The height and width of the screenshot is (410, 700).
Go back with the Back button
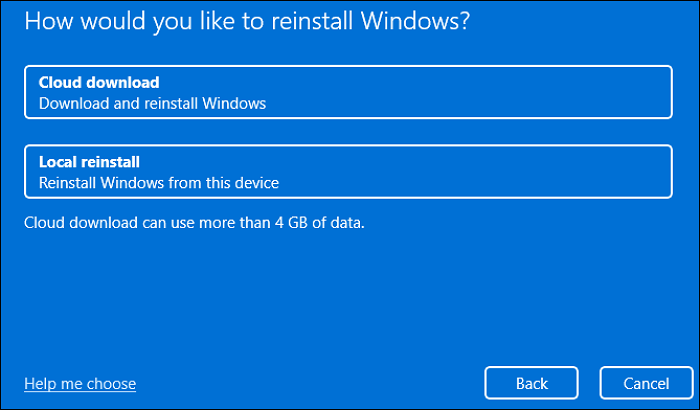coord(531,383)
